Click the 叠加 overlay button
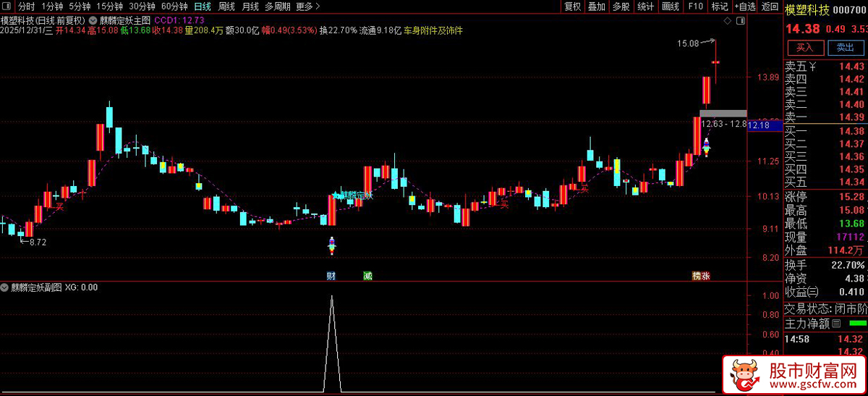 tap(597, 7)
